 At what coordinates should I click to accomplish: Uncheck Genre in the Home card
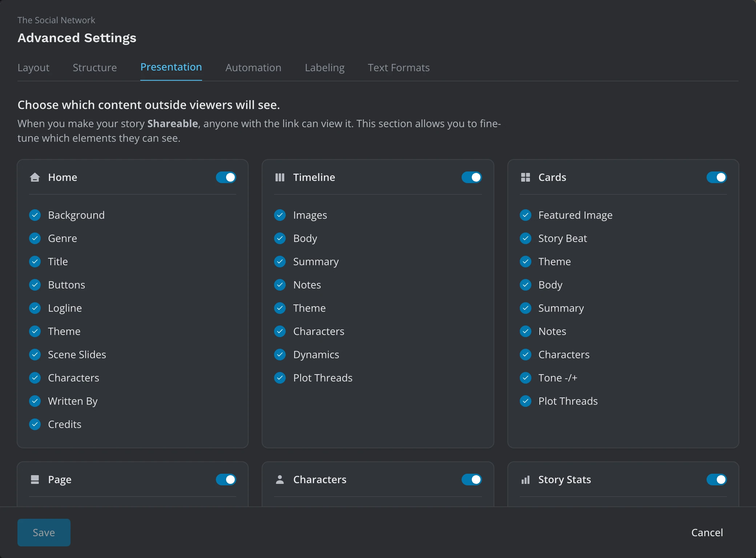[x=35, y=238]
